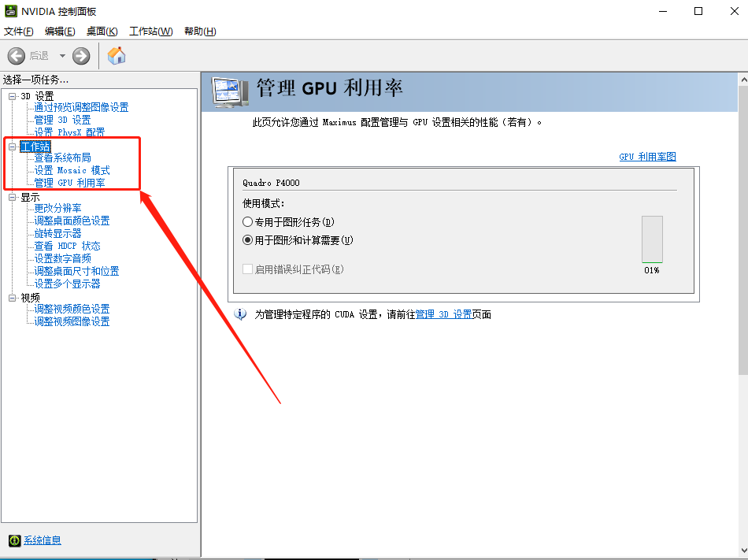Viewport: 748px width, 560px height.
Task: Toggle 启用错误纠正代码(E) checkbox
Action: [247, 269]
